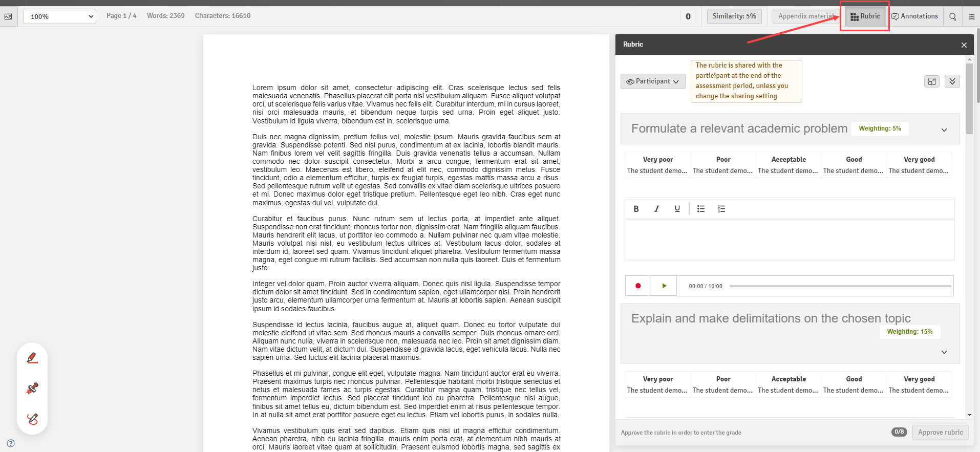Play the recorded audio comment
Image resolution: width=980 pixels, height=452 pixels.
[664, 286]
